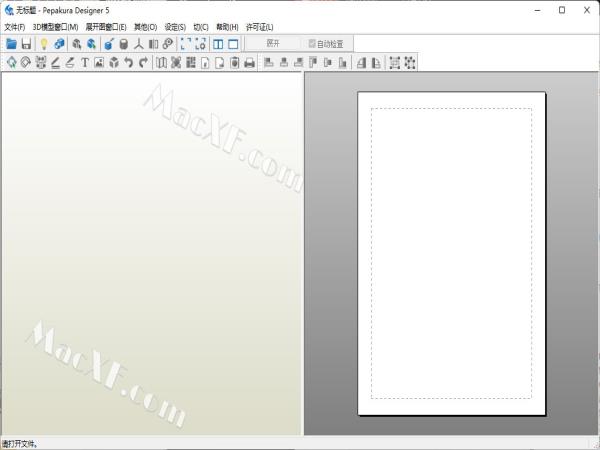600x450 pixels.
Task: Click the chain link icon
Action: [168, 44]
